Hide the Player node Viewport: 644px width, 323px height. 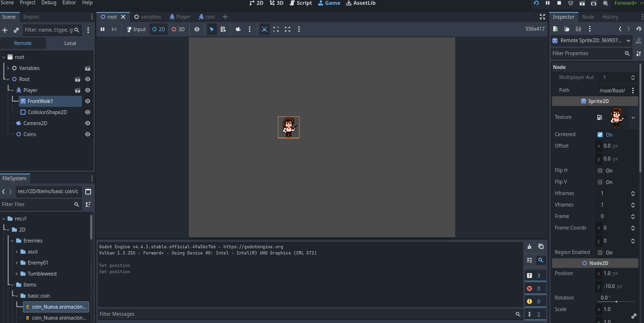pyautogui.click(x=88, y=90)
